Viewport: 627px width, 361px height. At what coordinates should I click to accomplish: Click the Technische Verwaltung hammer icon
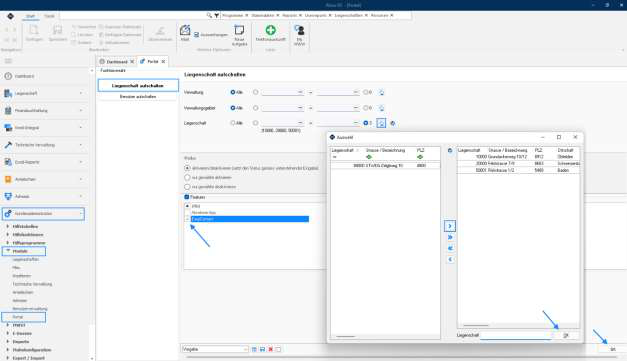(8, 145)
